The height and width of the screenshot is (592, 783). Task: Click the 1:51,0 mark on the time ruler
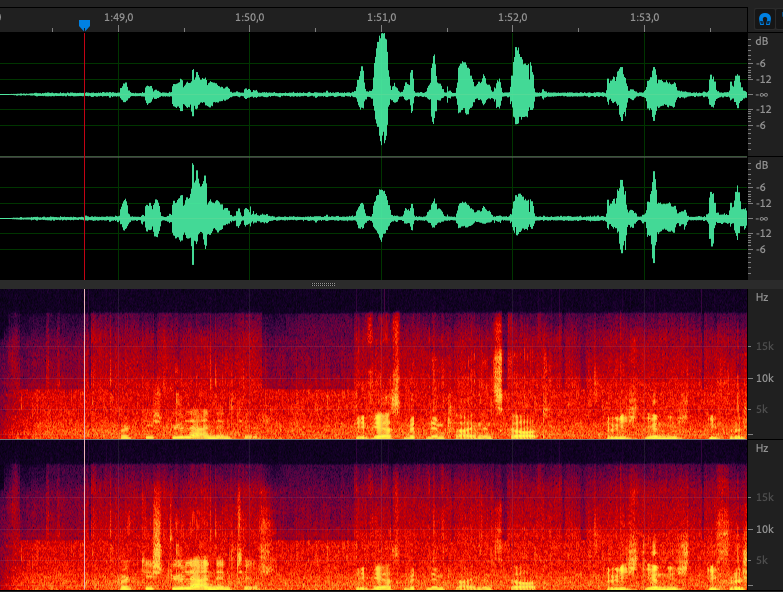tap(381, 17)
